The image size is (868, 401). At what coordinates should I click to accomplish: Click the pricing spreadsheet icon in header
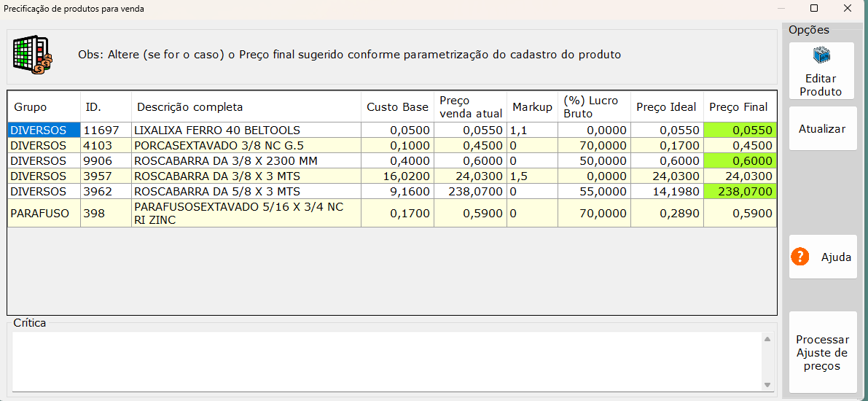32,55
